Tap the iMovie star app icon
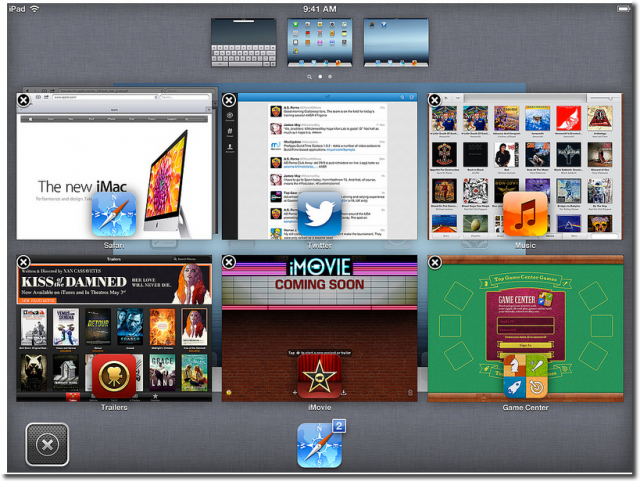The height and width of the screenshot is (481, 640). (320, 376)
